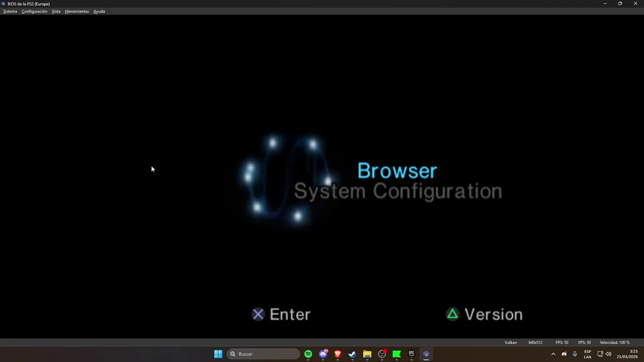The width and height of the screenshot is (644, 362).
Task: Close the PS2 BIOS window
Action: pyautogui.click(x=635, y=4)
